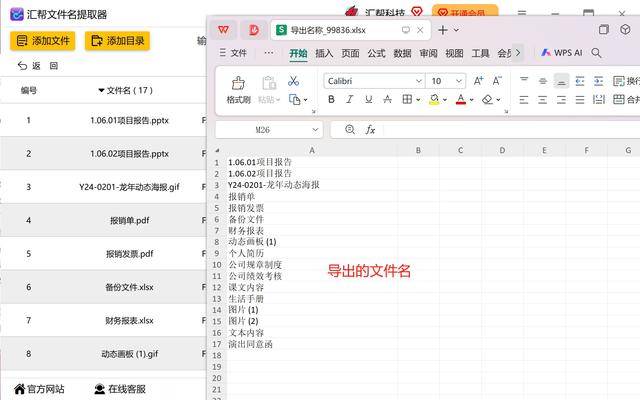
Task: Switch to the 审阅 ribbon tab
Action: 428,53
